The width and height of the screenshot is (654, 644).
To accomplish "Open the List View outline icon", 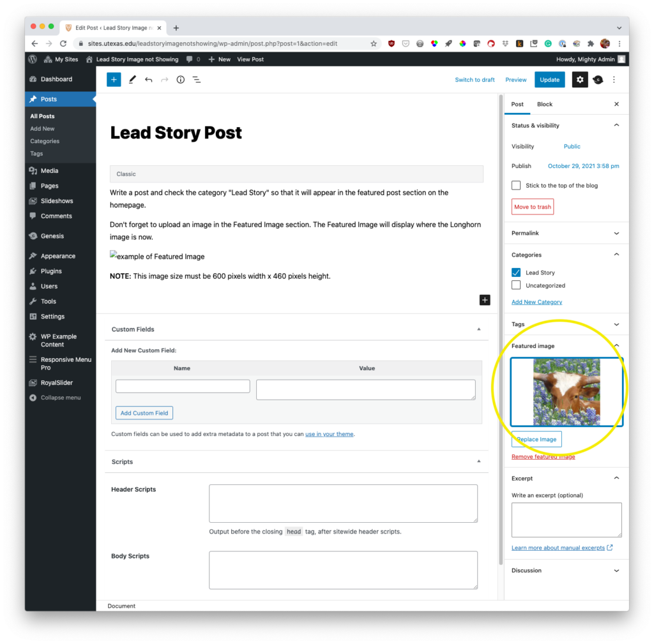I will click(x=197, y=80).
